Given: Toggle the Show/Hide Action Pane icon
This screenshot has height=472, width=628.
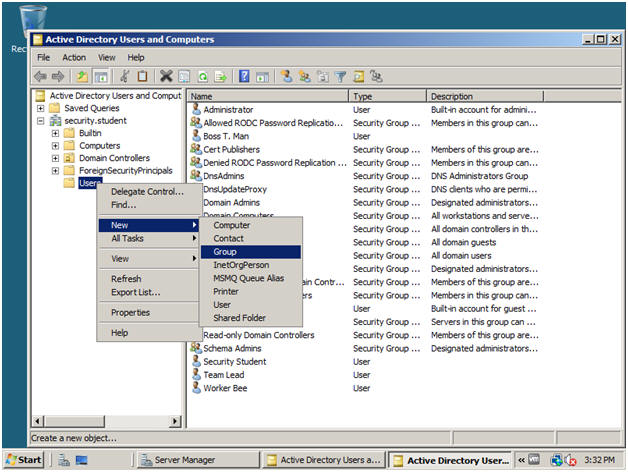Looking at the screenshot, I should coord(262,76).
